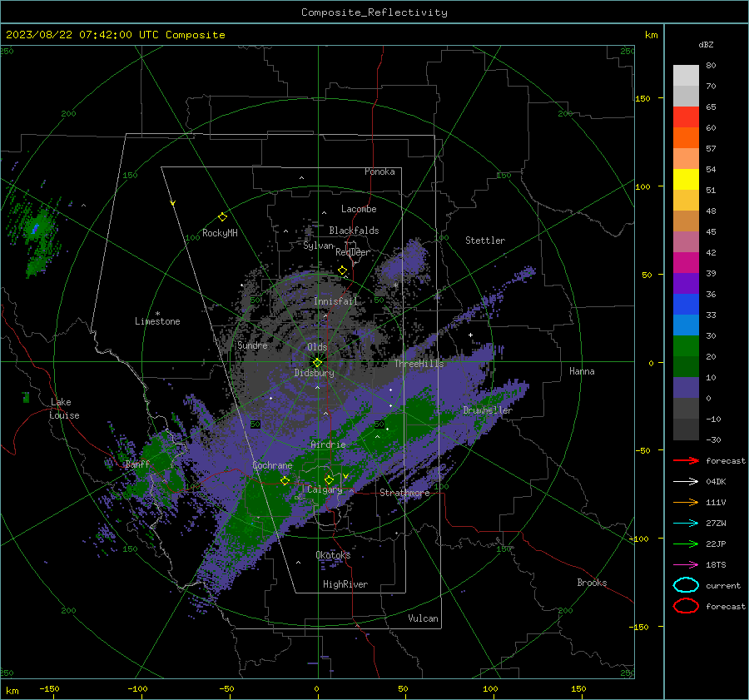Click the Olds city label
This screenshot has height=700, width=749.
click(317, 347)
